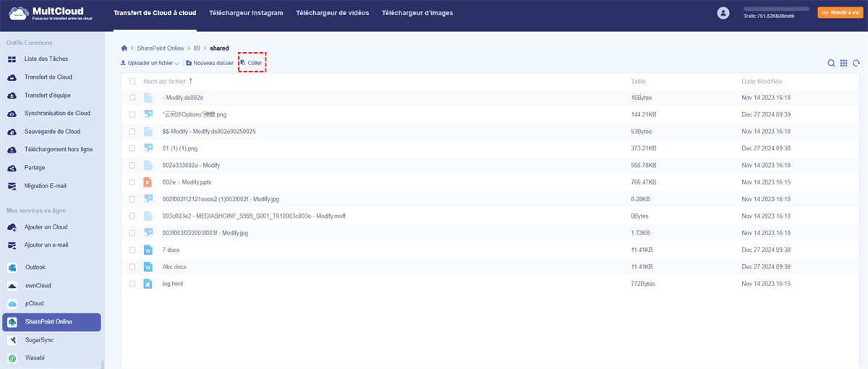Check the box for Abc.docx

tap(132, 266)
